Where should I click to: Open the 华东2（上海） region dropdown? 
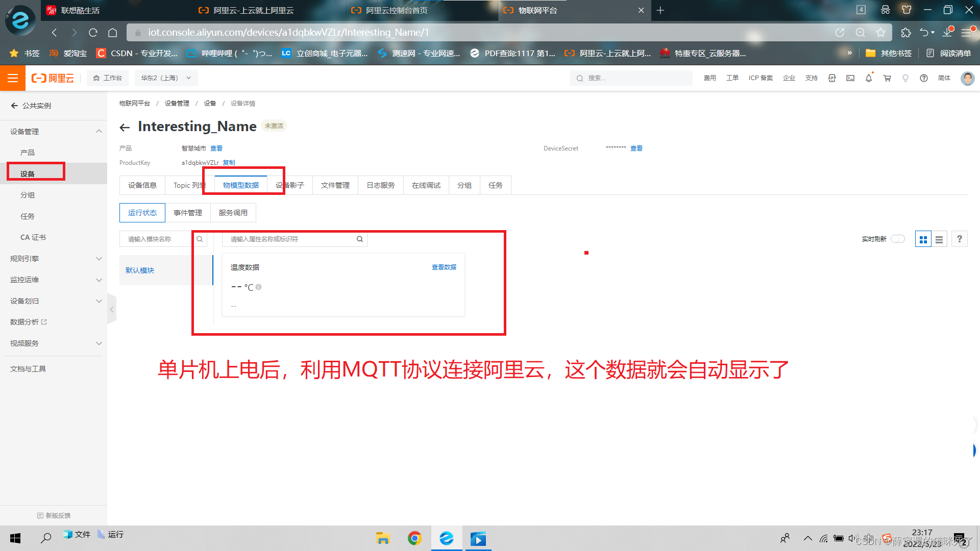click(x=166, y=78)
